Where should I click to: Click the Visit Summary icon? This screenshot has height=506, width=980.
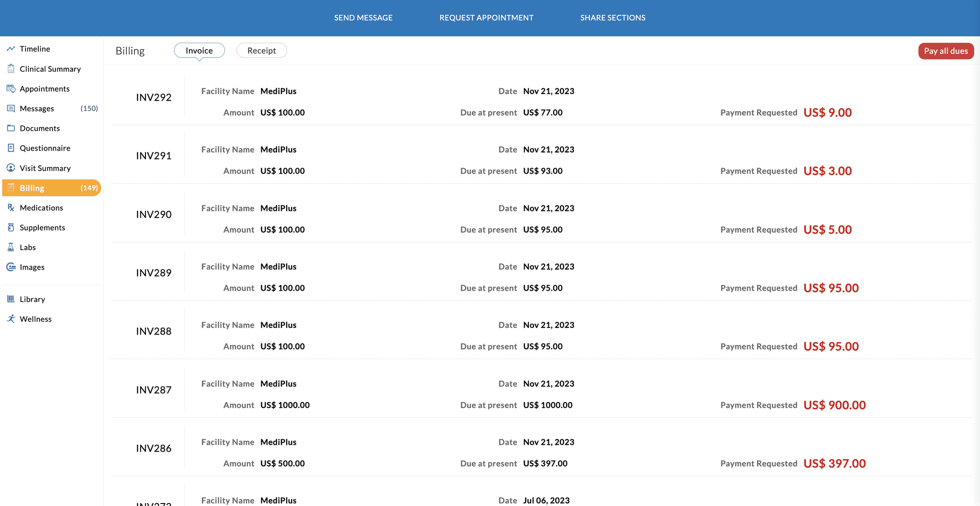pyautogui.click(x=11, y=168)
